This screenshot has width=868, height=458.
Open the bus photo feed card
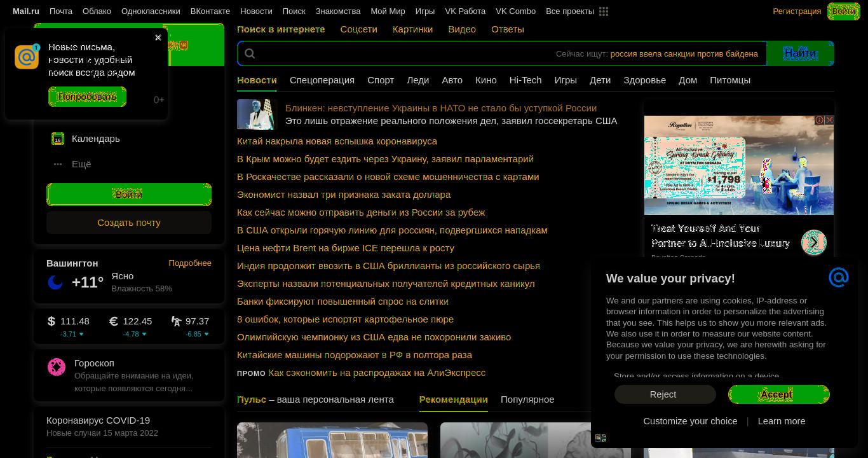point(332,440)
